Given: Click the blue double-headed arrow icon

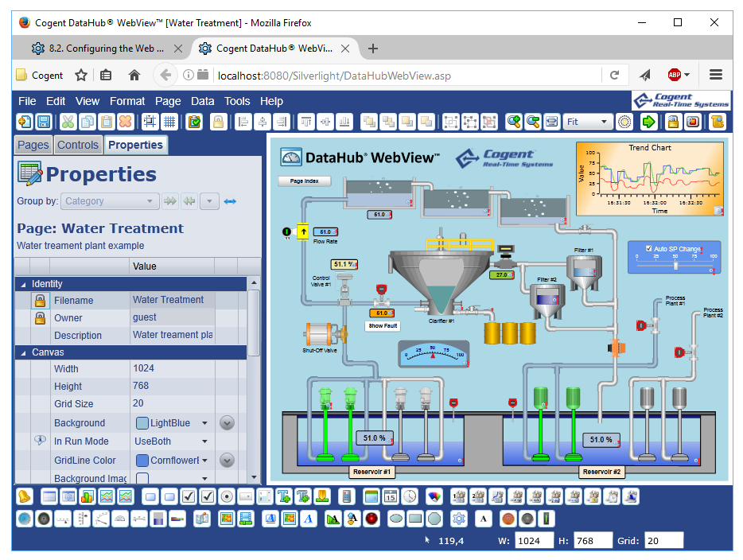Looking at the screenshot, I should tap(230, 201).
